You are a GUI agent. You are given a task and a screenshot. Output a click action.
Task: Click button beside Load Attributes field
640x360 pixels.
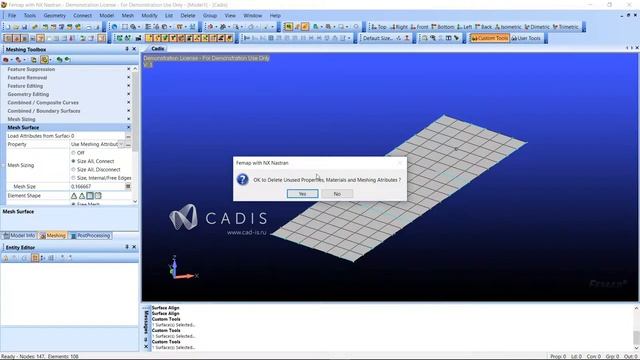(128, 136)
